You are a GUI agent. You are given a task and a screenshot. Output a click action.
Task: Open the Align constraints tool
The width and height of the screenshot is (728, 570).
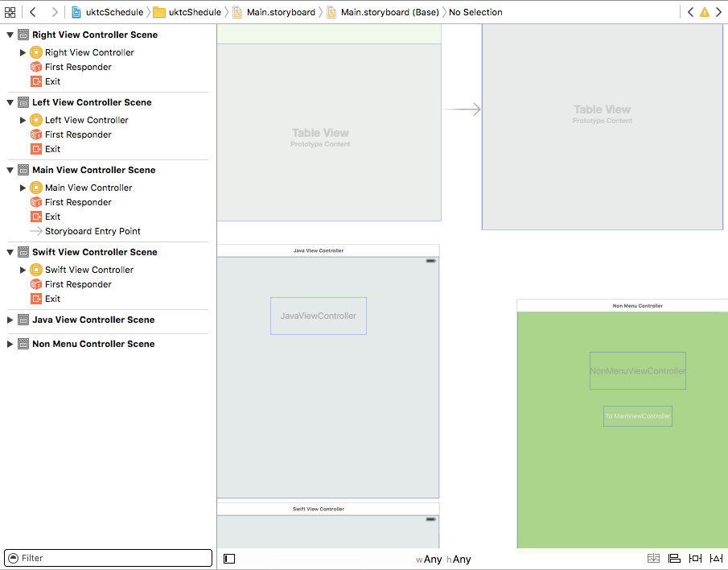tap(674, 559)
